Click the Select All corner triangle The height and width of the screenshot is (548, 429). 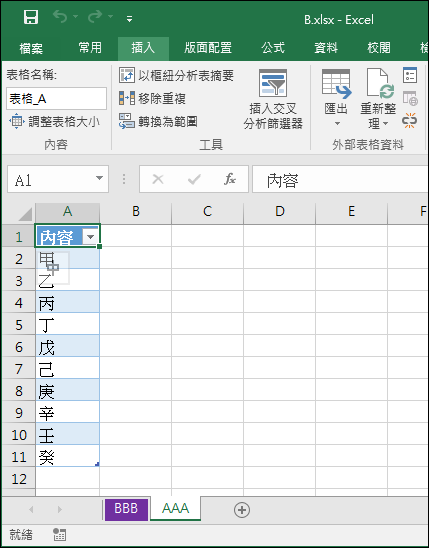24,214
